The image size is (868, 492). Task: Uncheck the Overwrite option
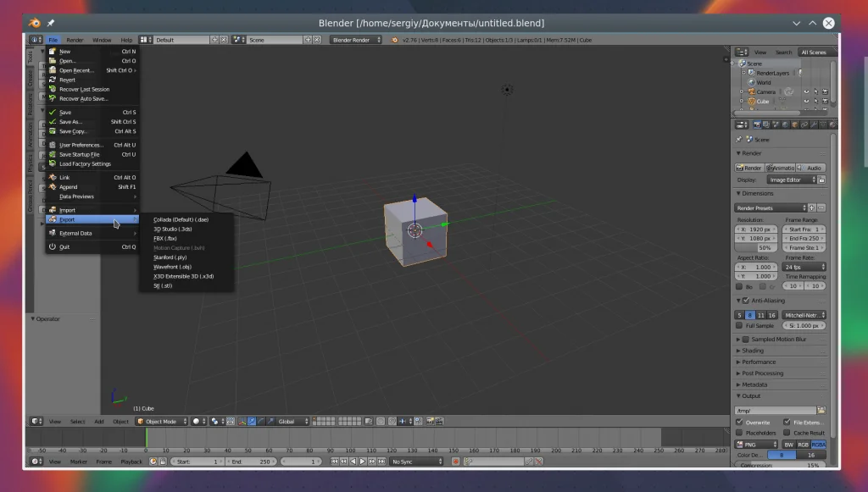pyautogui.click(x=739, y=422)
